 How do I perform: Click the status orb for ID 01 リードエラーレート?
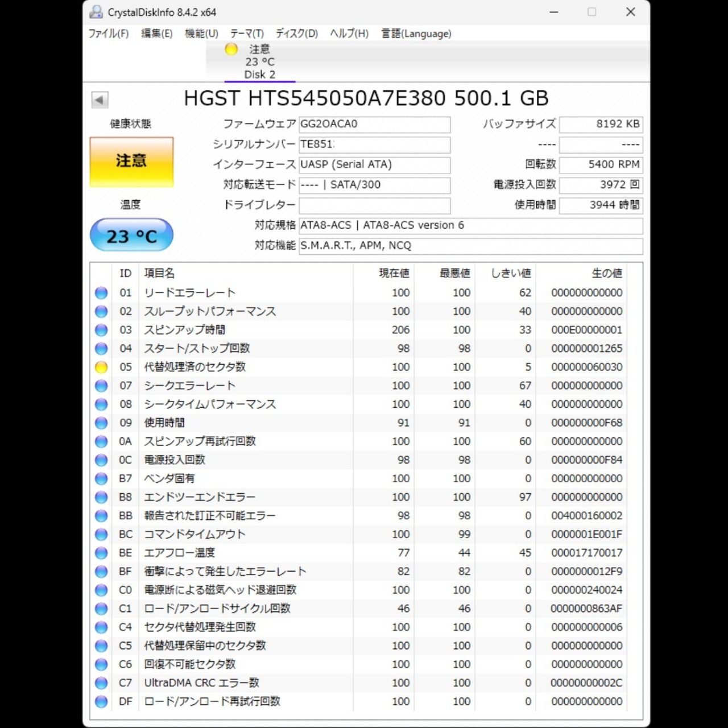tap(101, 293)
